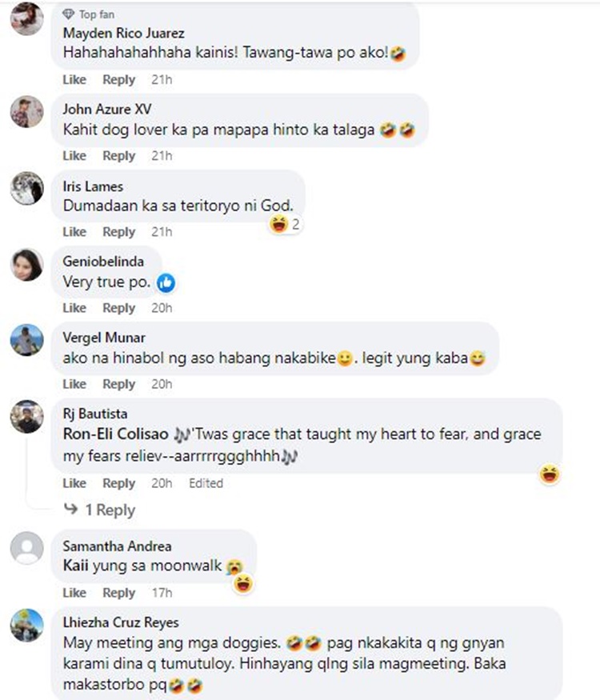Open Mayden Rico Juarez's profile picture
Viewport: 600px width, 700px height.
click(x=26, y=19)
